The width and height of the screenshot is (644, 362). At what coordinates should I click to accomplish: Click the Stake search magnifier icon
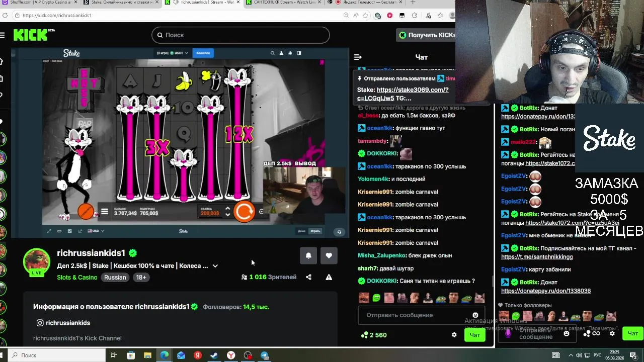(273, 53)
